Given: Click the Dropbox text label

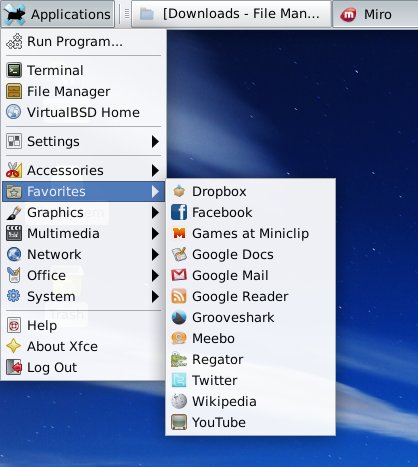Looking at the screenshot, I should click(219, 192).
